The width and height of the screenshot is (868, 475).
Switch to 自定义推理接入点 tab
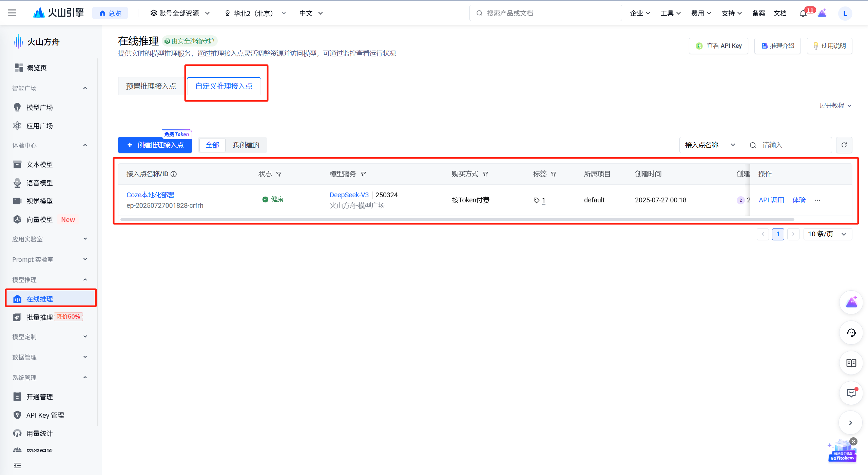(224, 86)
